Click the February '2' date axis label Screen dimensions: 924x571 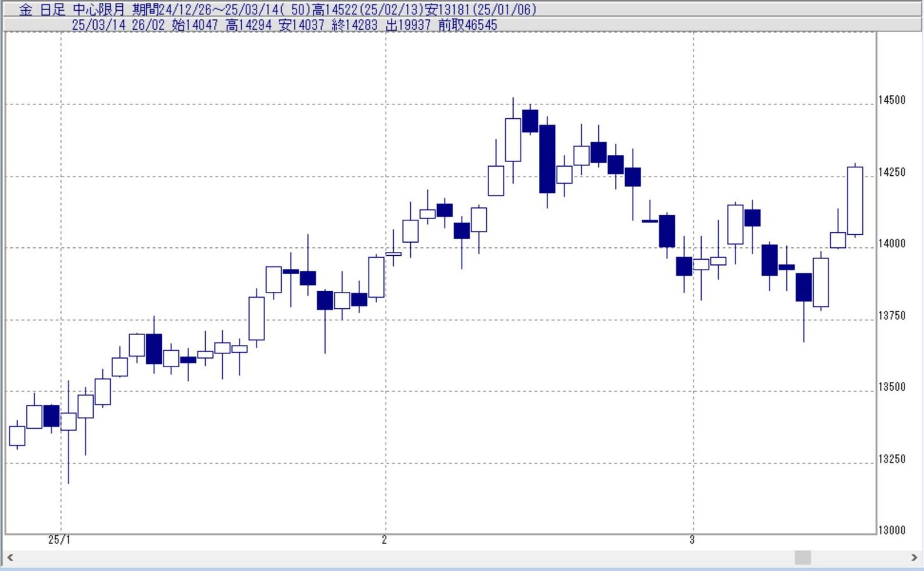385,540
